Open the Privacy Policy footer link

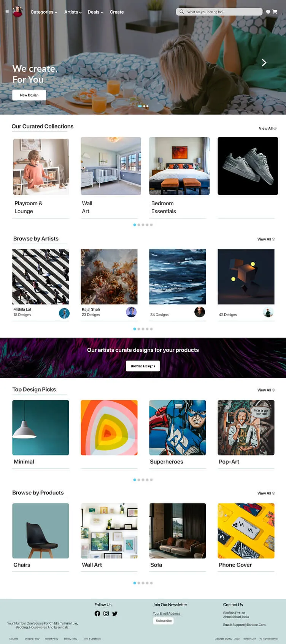(71, 639)
